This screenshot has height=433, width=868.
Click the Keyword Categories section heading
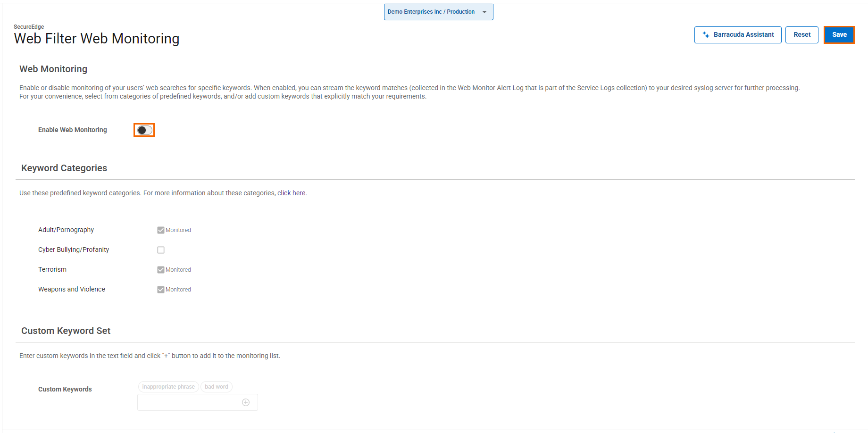pos(64,168)
